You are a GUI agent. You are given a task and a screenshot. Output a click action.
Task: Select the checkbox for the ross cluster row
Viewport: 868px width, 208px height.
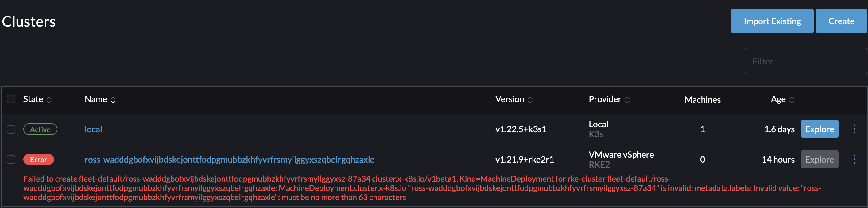pyautogui.click(x=11, y=159)
